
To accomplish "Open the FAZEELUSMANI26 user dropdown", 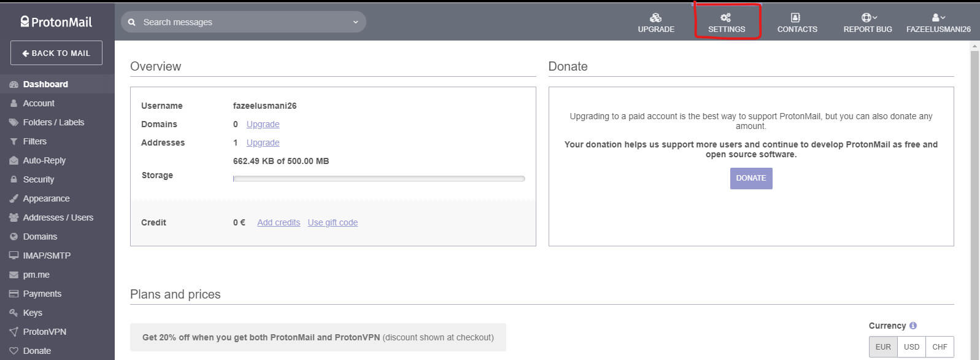I will coord(938,23).
